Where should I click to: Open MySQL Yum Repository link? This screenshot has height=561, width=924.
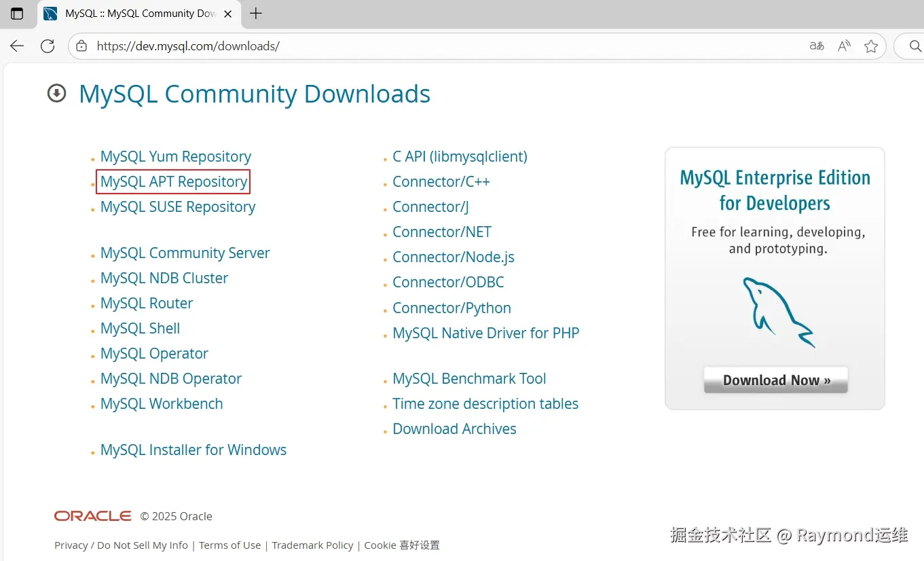pyautogui.click(x=176, y=156)
